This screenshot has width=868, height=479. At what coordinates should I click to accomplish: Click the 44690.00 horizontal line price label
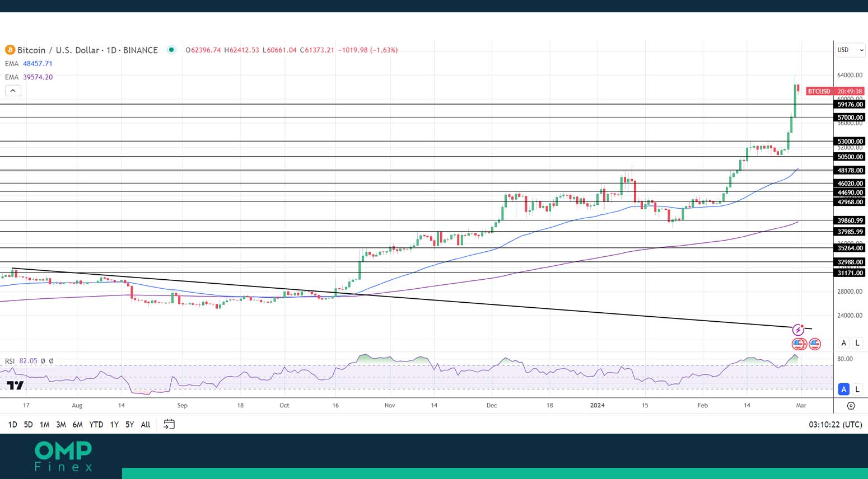(x=850, y=192)
